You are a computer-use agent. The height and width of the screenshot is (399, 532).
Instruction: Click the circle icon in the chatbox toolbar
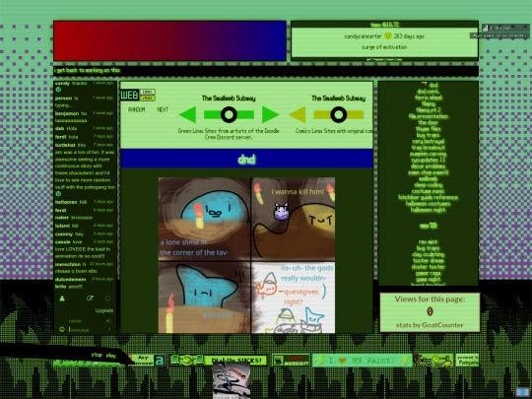(x=108, y=299)
